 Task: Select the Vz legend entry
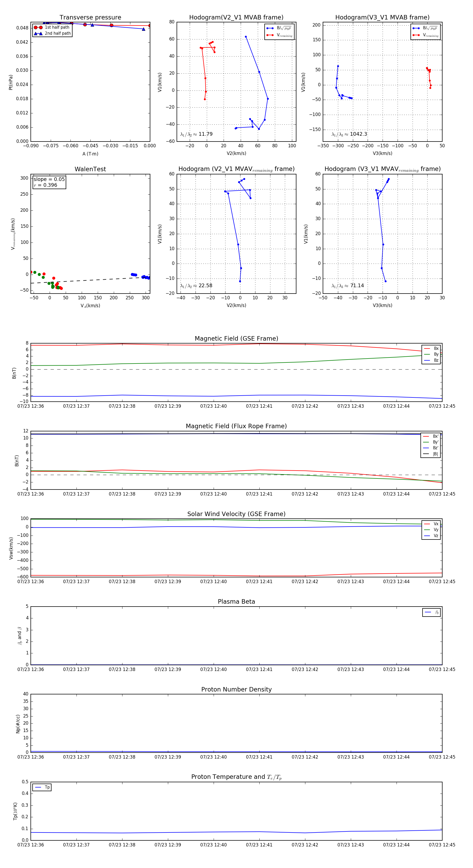pyautogui.click(x=431, y=536)
